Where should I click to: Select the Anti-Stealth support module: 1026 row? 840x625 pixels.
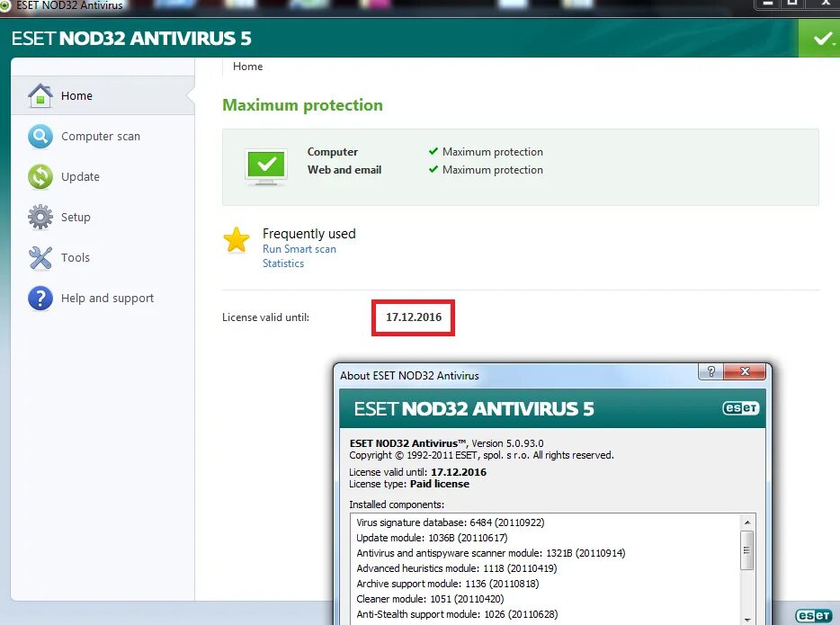pyautogui.click(x=457, y=614)
